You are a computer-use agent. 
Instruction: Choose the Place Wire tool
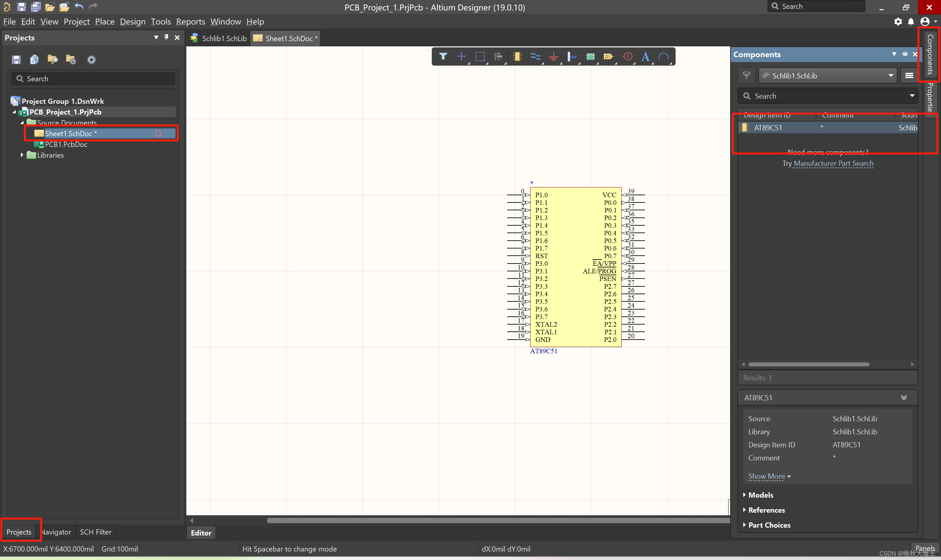(x=535, y=56)
